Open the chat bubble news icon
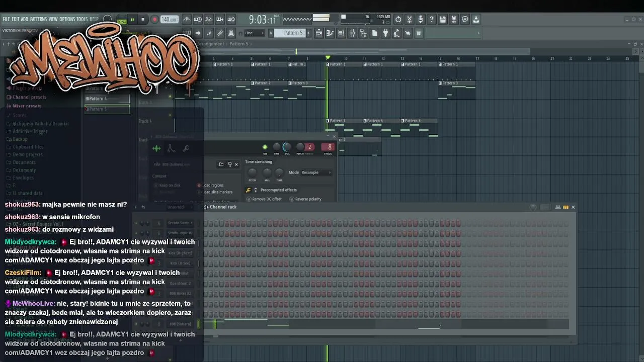Screen dimensions: 644x362 tap(465, 20)
